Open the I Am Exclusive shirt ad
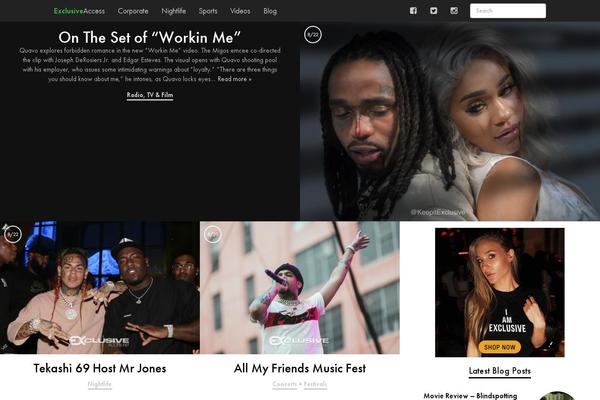 (499, 292)
